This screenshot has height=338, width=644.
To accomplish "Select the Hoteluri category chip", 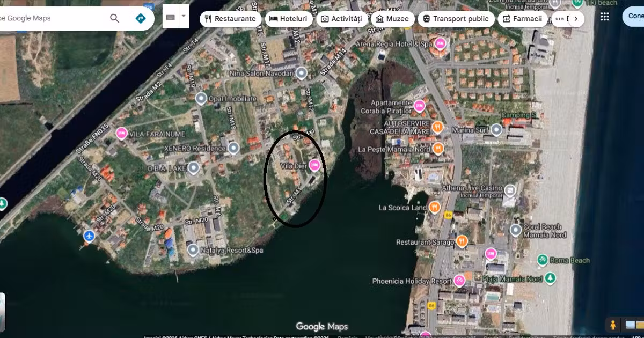I will [289, 19].
